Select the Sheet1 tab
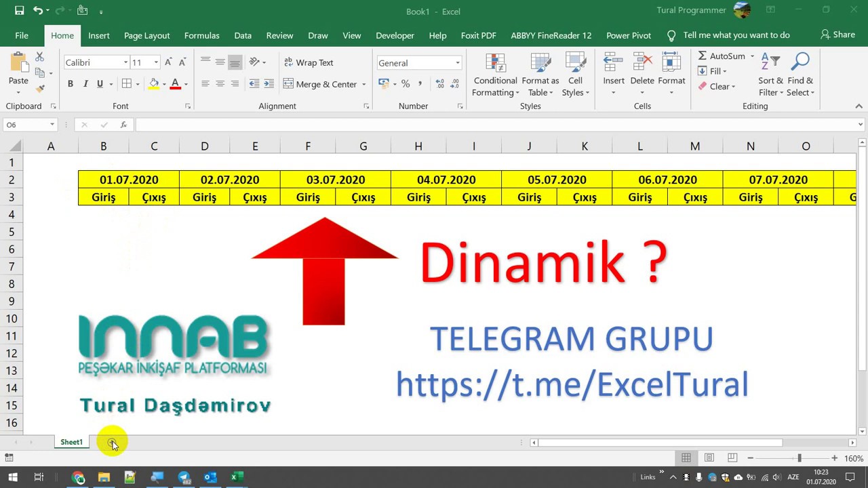The width and height of the screenshot is (868, 488). 71,442
